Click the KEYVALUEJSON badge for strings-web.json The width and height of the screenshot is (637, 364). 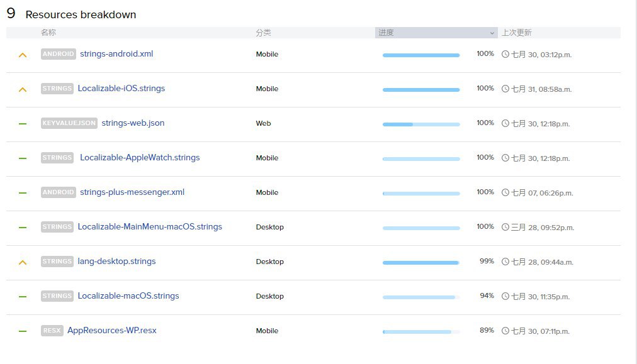(69, 123)
